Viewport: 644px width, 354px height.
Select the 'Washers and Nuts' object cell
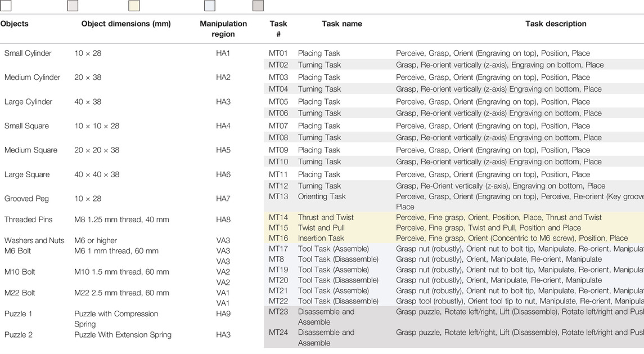[x=34, y=240]
